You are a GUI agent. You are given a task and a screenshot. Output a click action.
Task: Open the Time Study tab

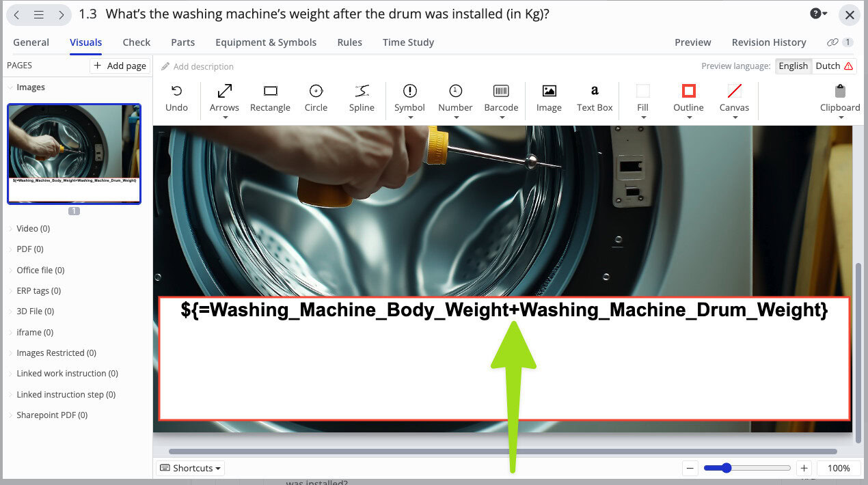408,42
